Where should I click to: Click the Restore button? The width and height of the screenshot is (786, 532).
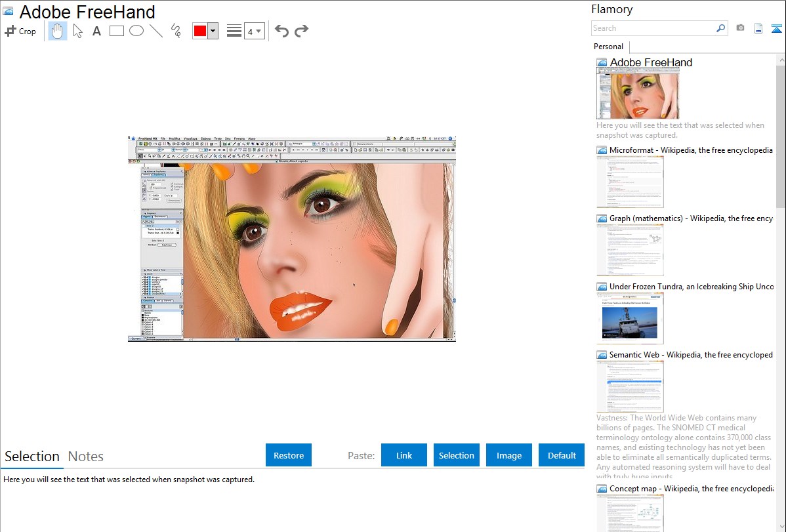click(x=289, y=455)
